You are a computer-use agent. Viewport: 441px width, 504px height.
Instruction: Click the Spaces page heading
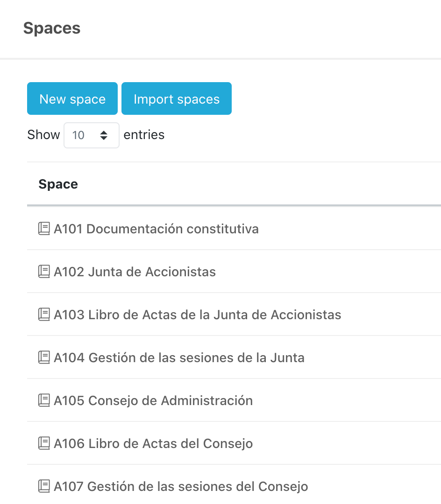click(x=51, y=28)
